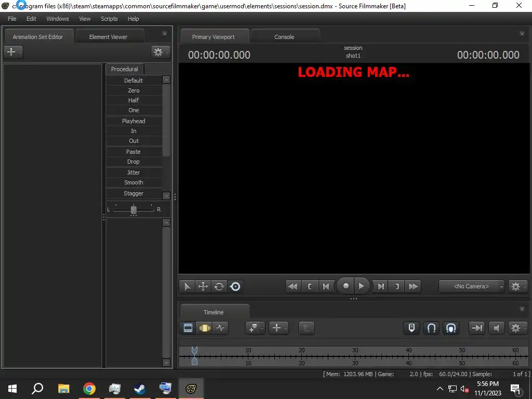Apply the Half procedural preset
Screen dimensions: 532x399
(134, 100)
